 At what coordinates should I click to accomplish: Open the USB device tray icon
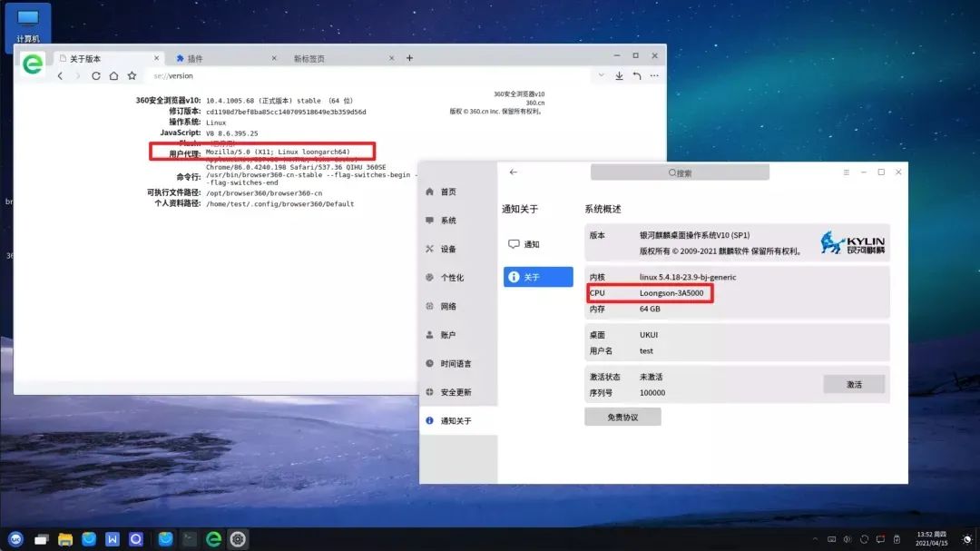(x=897, y=539)
